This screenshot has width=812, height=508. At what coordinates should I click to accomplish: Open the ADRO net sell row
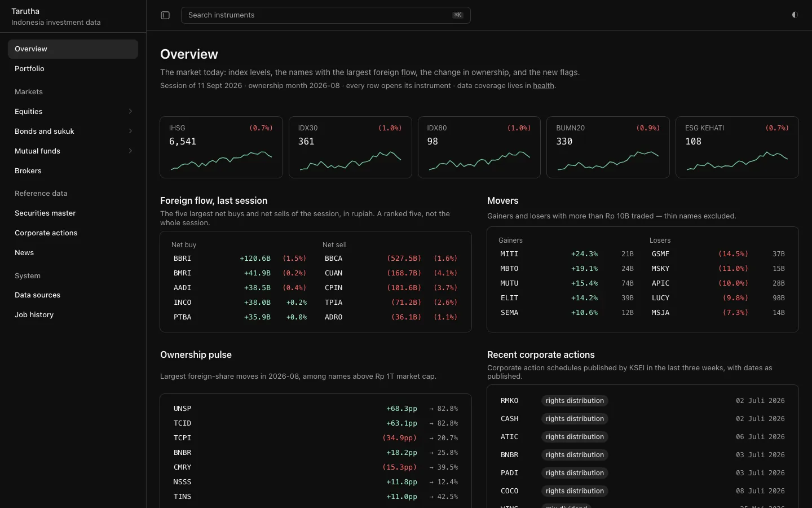pyautogui.click(x=391, y=317)
